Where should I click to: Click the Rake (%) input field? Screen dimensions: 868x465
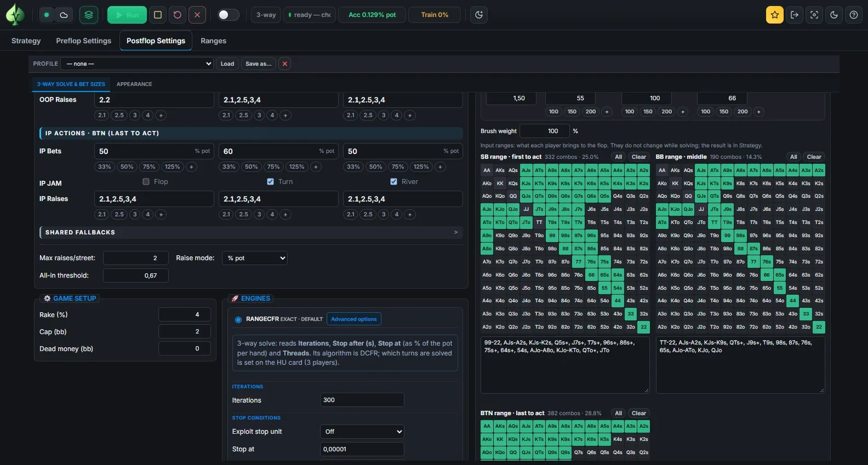pyautogui.click(x=184, y=314)
